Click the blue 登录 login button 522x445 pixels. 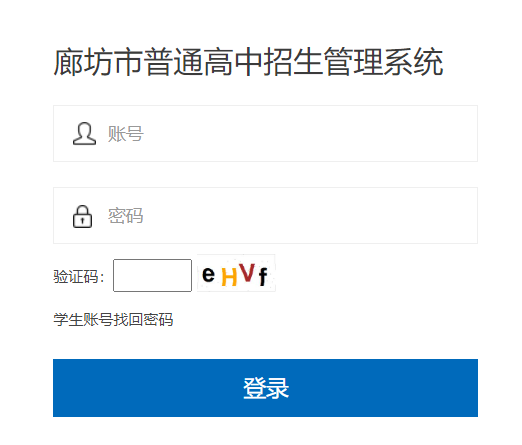[265, 388]
